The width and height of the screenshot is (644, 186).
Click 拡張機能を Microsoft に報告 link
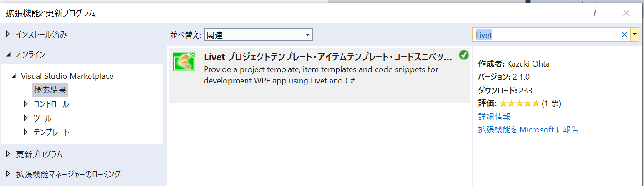(528, 129)
